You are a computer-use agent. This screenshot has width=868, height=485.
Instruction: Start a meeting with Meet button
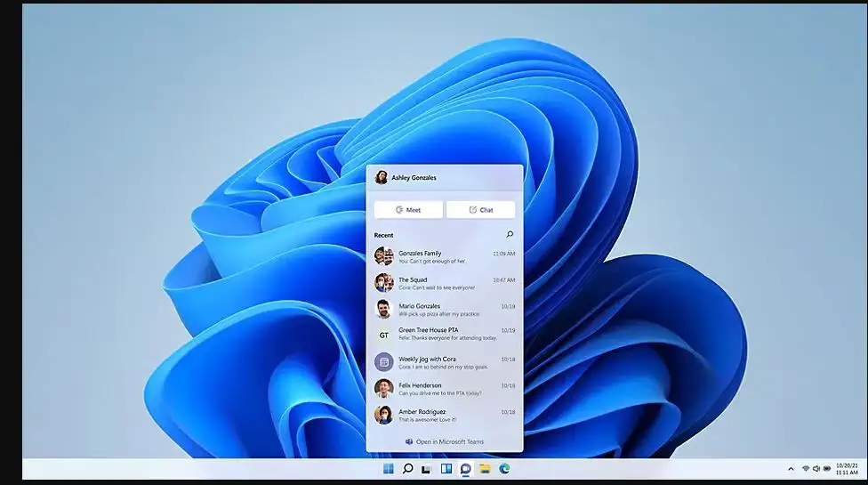click(408, 210)
